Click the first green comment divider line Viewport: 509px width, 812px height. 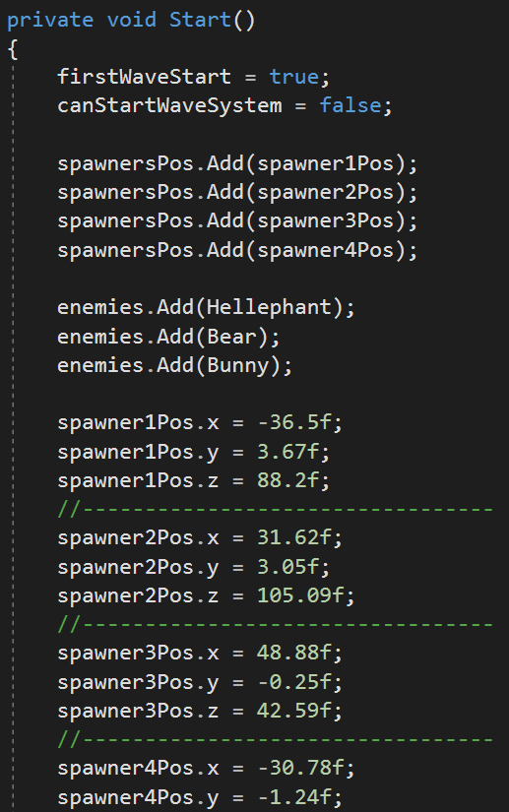point(276,510)
